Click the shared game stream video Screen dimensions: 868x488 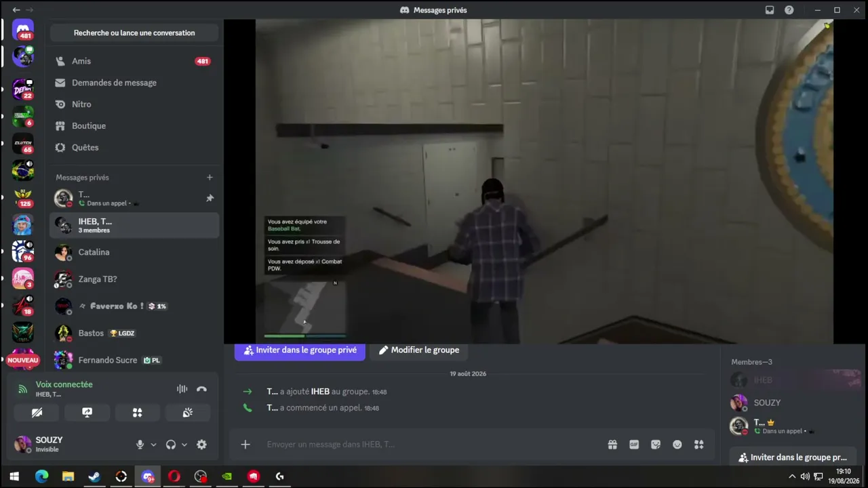[544, 181]
